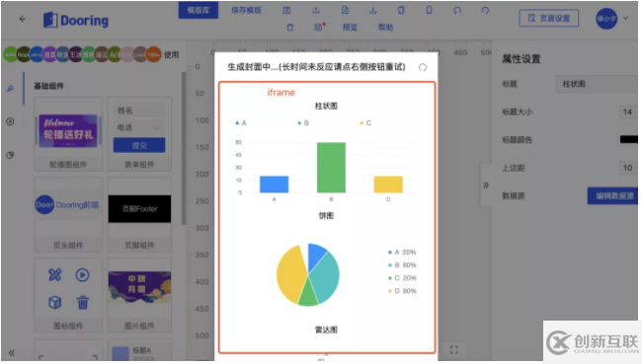The width and height of the screenshot is (642, 364).
Task: Click the 基础组件 section heading
Action: [x=48, y=86]
